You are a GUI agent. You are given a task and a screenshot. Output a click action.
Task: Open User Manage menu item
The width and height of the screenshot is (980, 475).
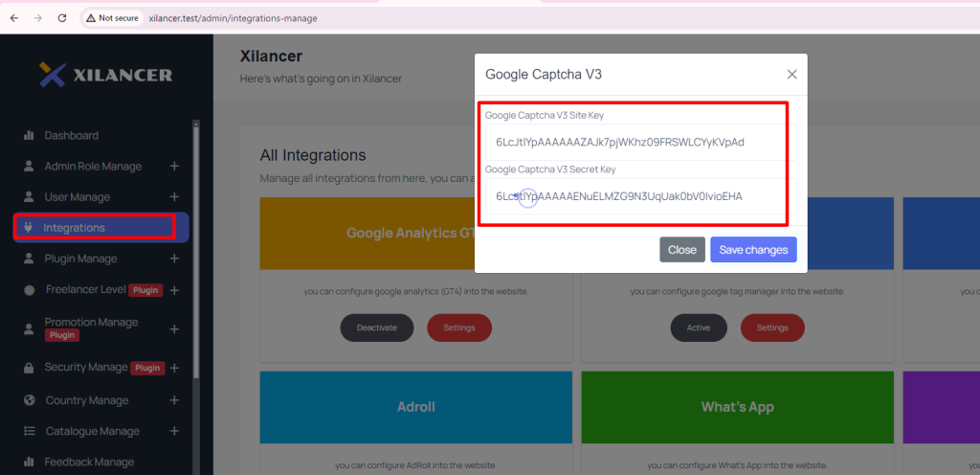click(x=77, y=197)
